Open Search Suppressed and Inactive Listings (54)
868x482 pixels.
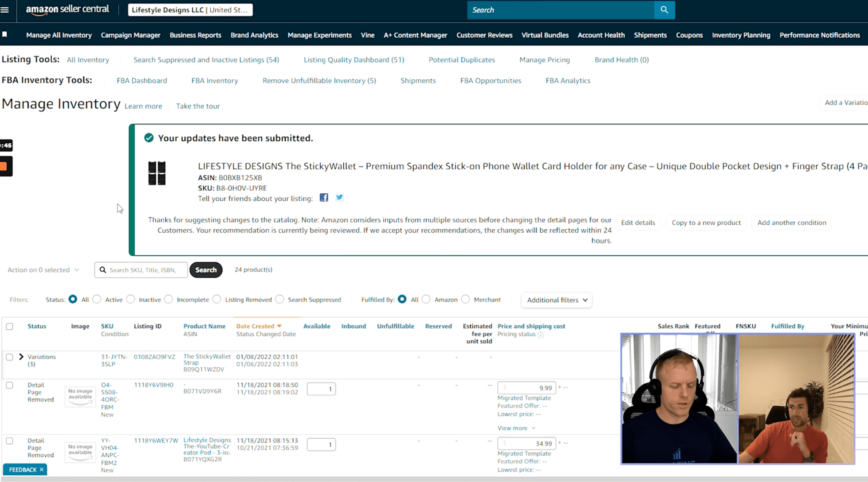coord(206,60)
